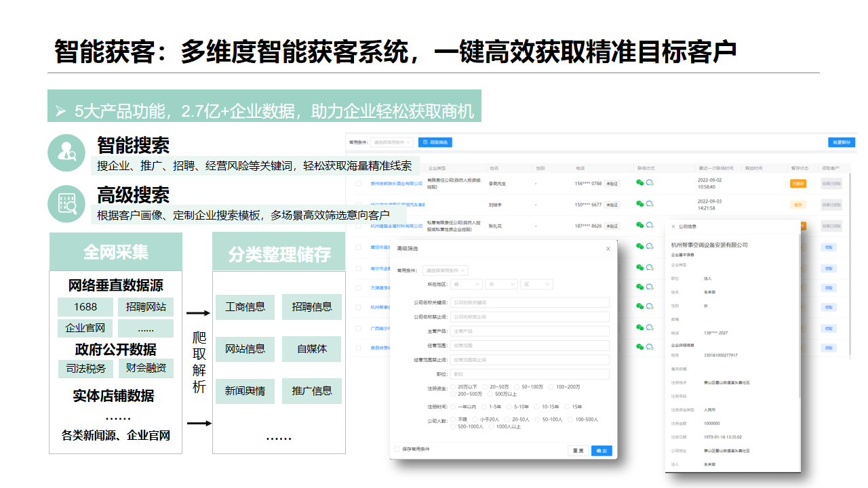Click the blue 高级筛选 button

click(435, 142)
